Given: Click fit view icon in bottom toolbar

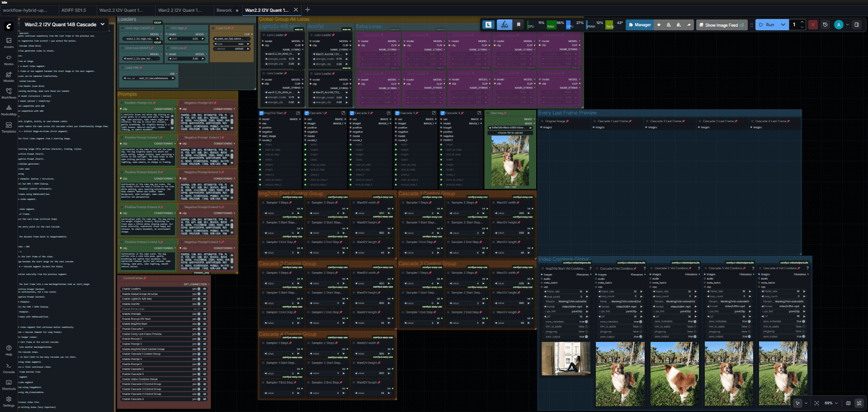Looking at the screenshot, I should [x=816, y=403].
